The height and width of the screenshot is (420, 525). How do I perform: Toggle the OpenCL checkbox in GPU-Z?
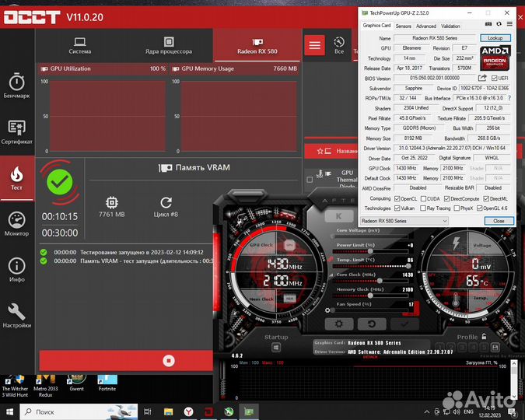tap(397, 198)
